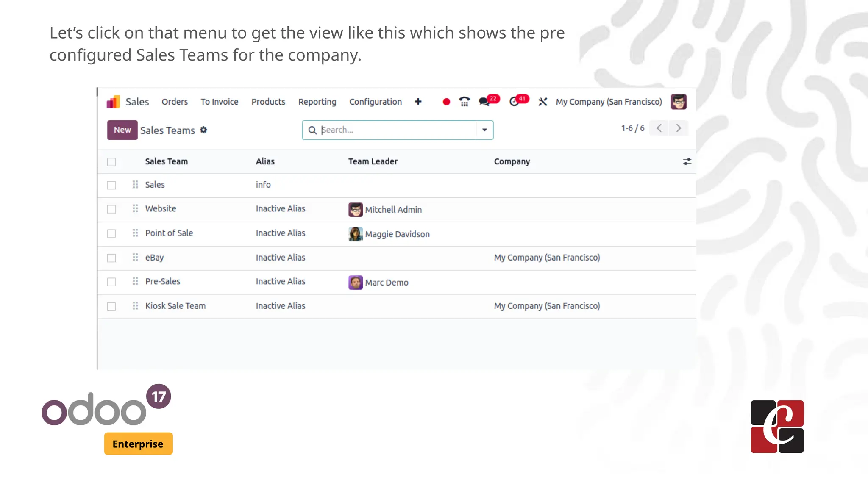Sort by Sales Team column header

click(x=167, y=161)
